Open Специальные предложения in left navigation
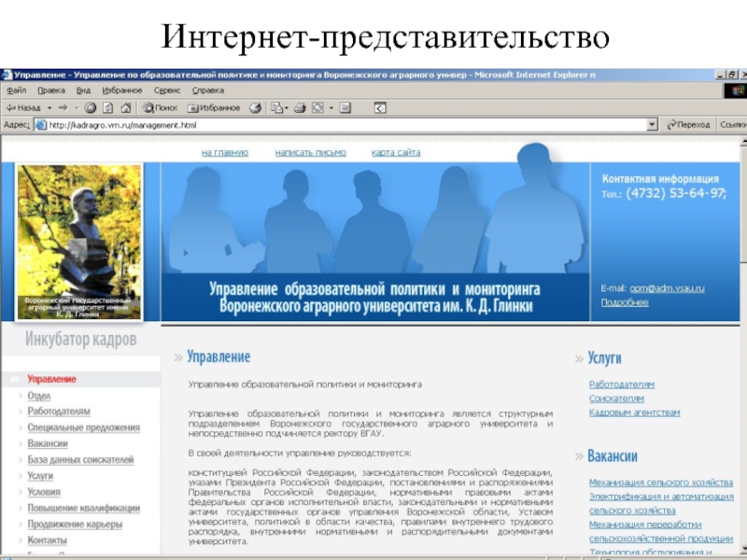The width and height of the screenshot is (747, 560). click(84, 427)
